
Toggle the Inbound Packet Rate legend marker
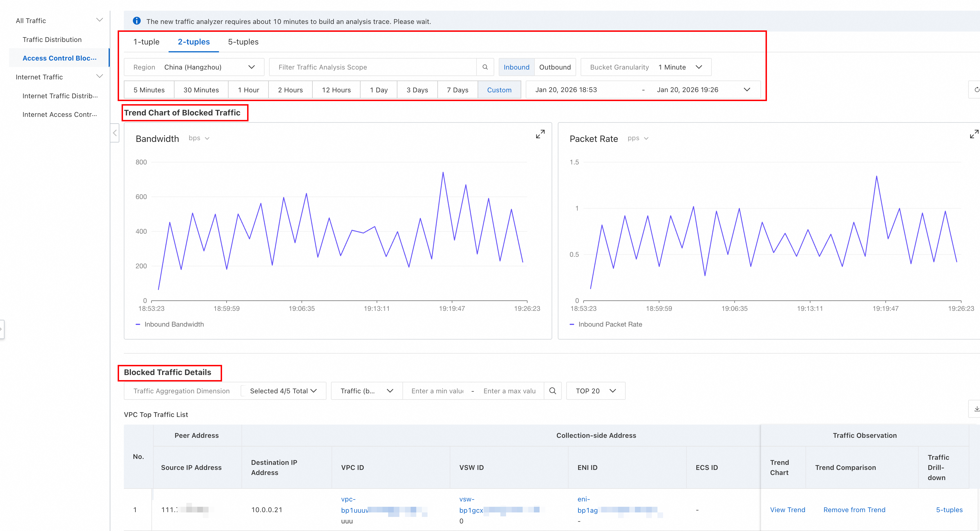pyautogui.click(x=571, y=324)
